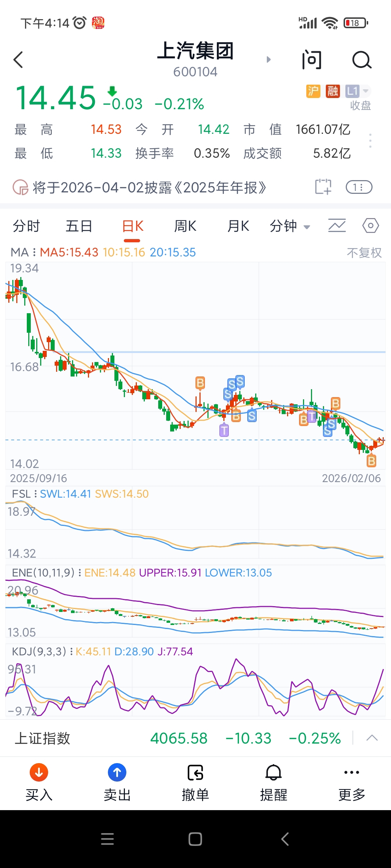Go back with the top-left arrow

point(18,60)
